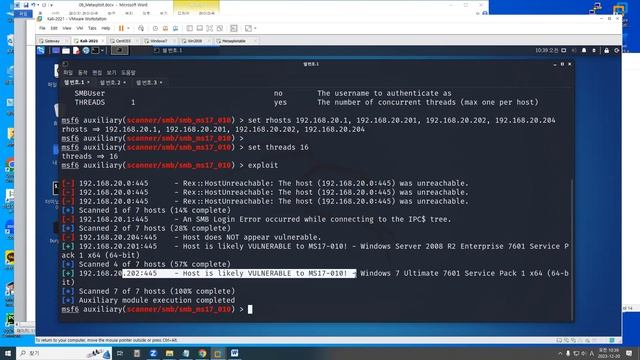This screenshot has height=360, width=640.
Task: Open the Windows Start button
Action: click(x=8, y=353)
